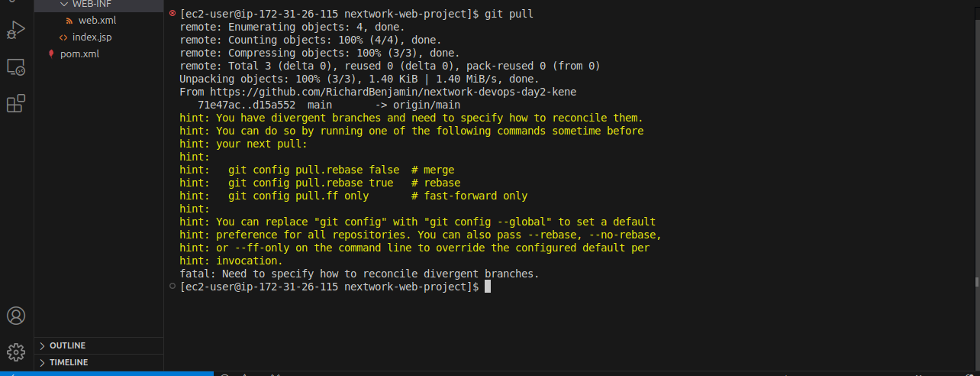Click the blue remote connection status indicator
The width and height of the screenshot is (980, 376).
[x=107, y=374]
